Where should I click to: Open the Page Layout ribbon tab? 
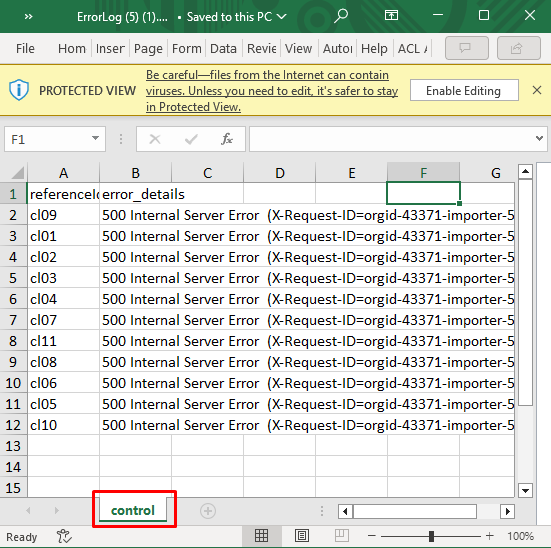click(x=148, y=48)
